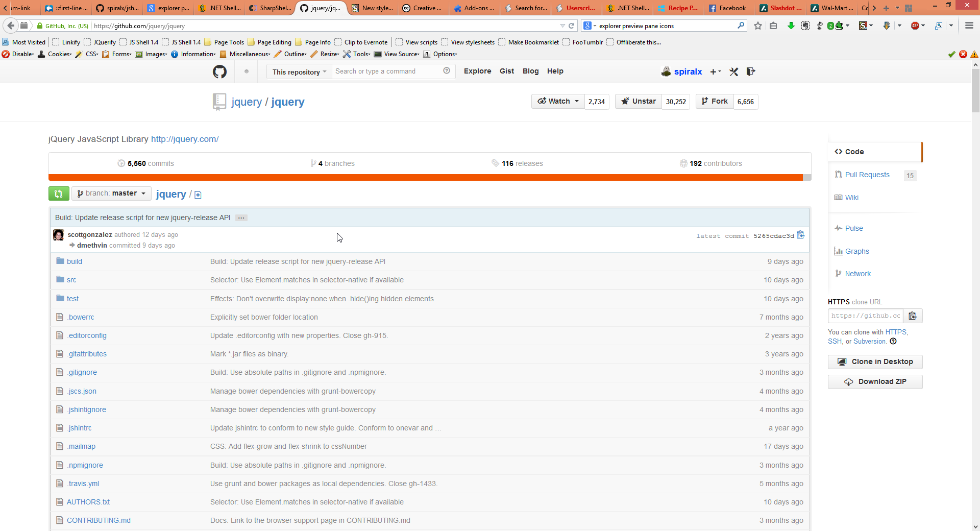This screenshot has width=980, height=531.
Task: Copy the latest commit SHA to clipboard
Action: pos(801,235)
